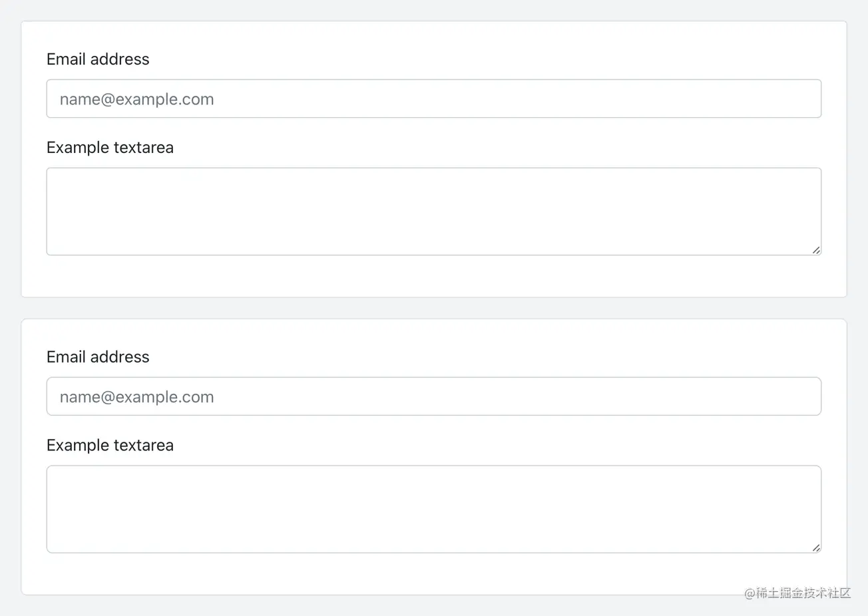Click the first card's "Email address" label
Screen dimensions: 868x616
[98, 59]
